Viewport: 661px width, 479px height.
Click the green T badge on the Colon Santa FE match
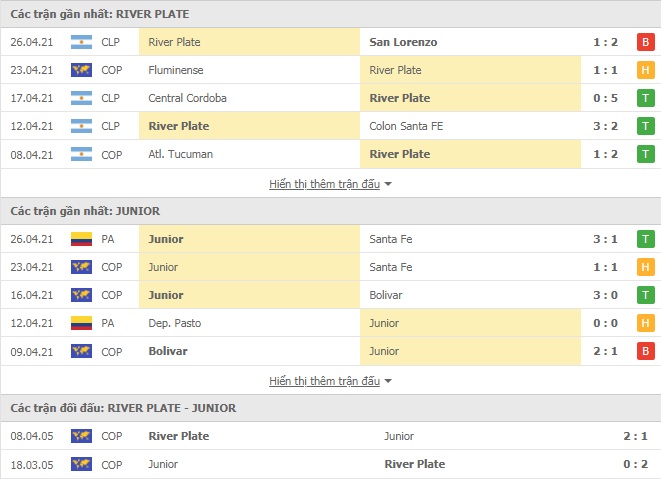(645, 126)
